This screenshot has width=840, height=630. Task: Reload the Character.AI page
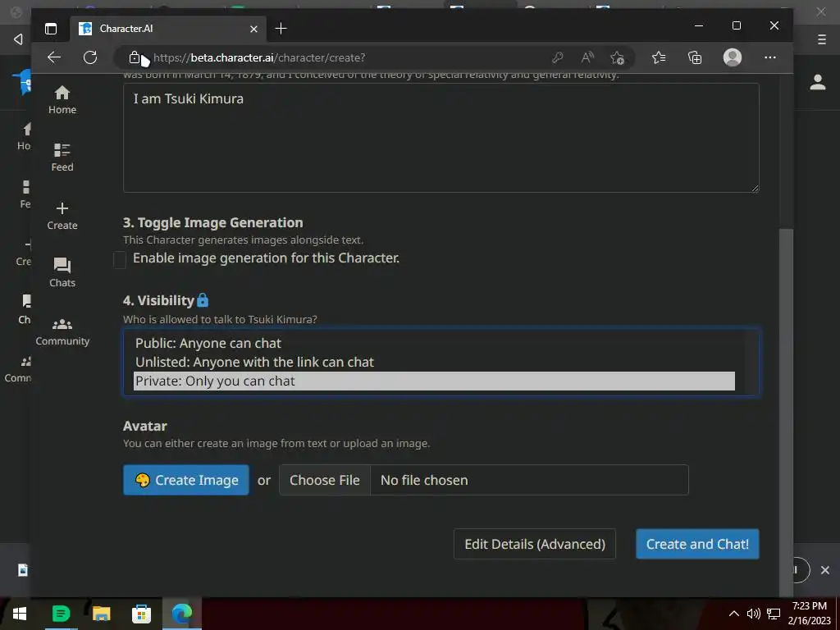coord(90,57)
